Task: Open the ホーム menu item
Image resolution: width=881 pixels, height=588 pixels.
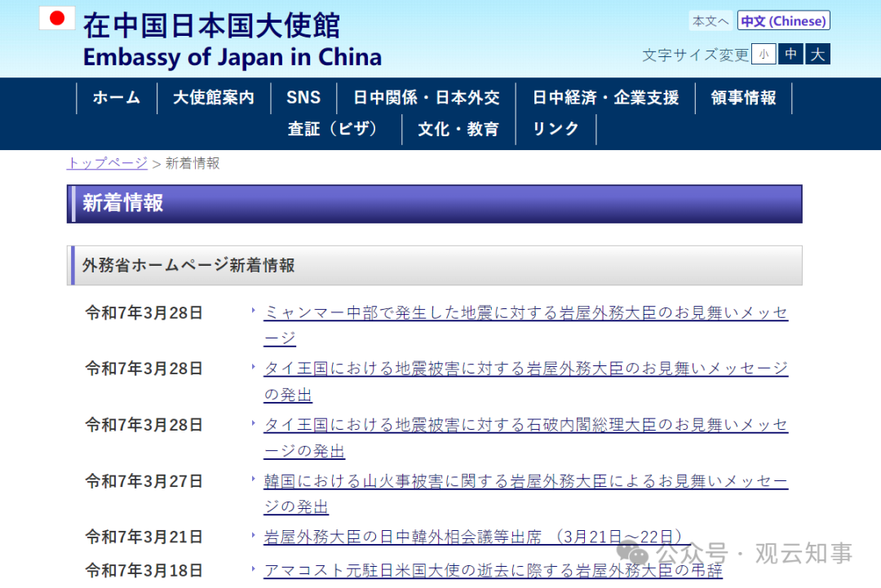Action: [x=116, y=97]
